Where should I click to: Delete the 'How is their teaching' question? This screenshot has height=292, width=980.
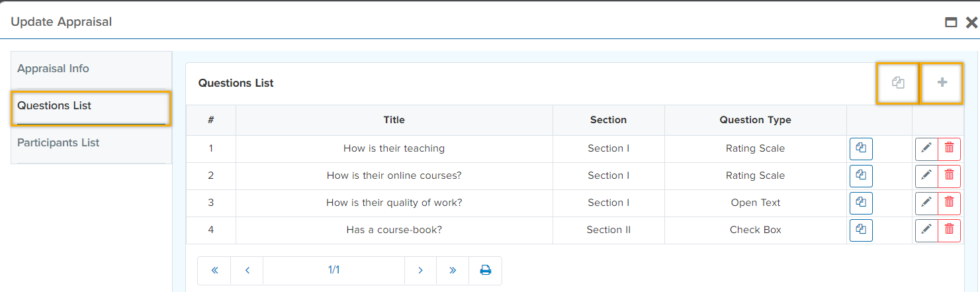pos(949,149)
